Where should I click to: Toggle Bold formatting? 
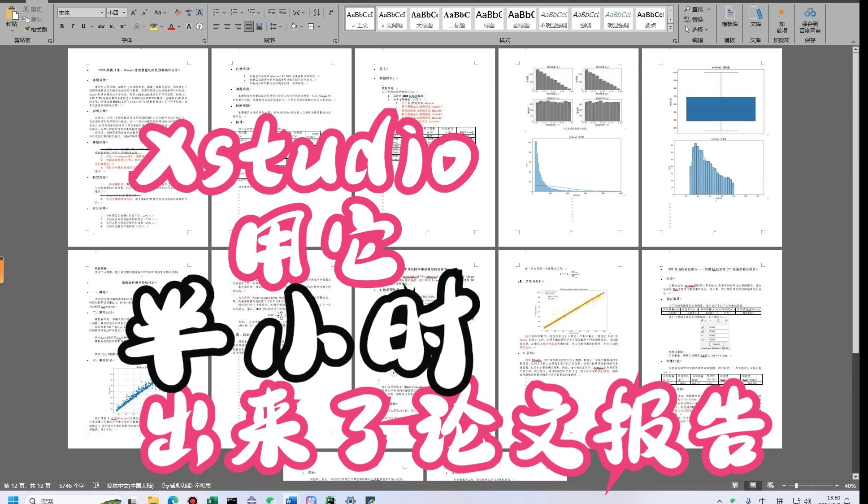[62, 27]
